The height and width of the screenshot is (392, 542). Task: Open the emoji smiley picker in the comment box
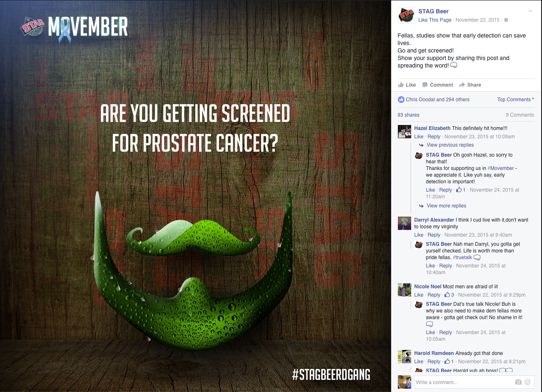pyautogui.click(x=527, y=382)
